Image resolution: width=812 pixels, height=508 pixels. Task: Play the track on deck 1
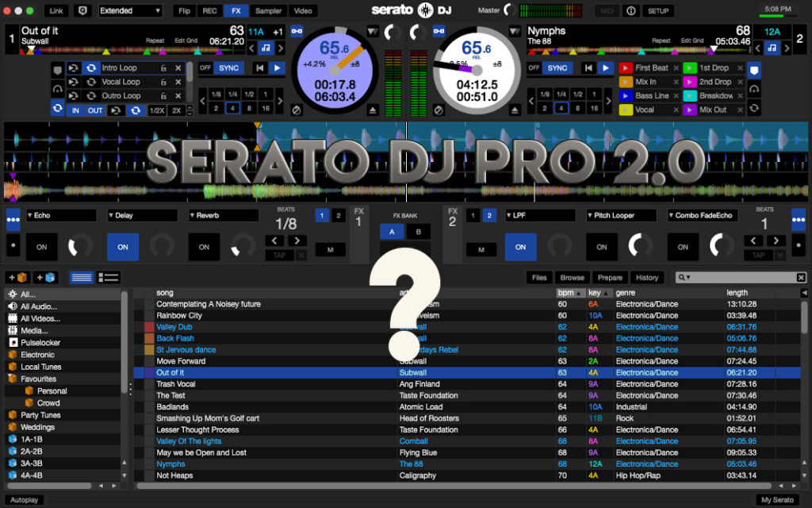[x=277, y=68]
